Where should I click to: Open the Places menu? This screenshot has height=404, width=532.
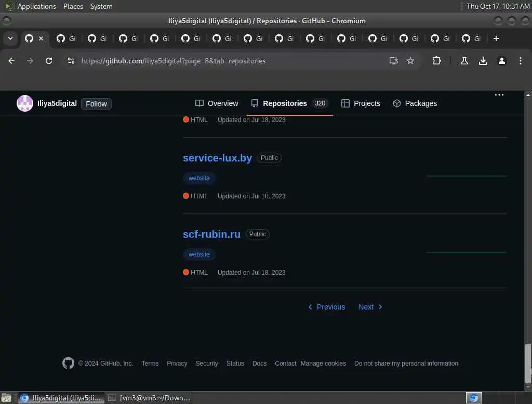73,6
